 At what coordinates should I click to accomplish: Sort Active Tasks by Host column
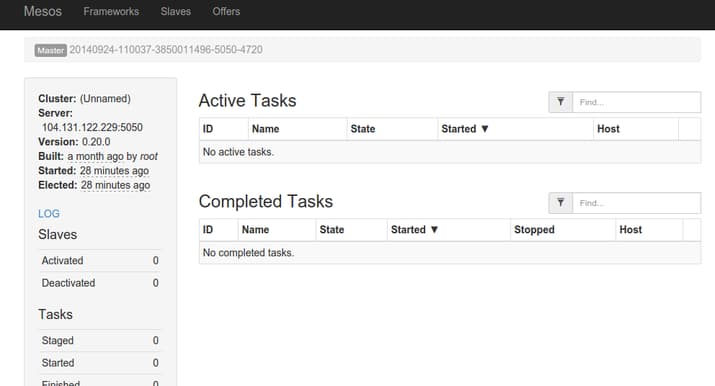coord(608,129)
